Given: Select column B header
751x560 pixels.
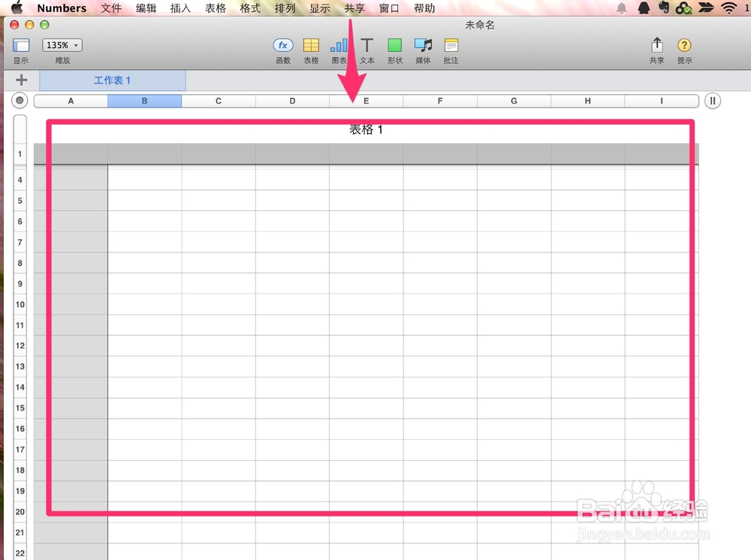Looking at the screenshot, I should (x=145, y=101).
